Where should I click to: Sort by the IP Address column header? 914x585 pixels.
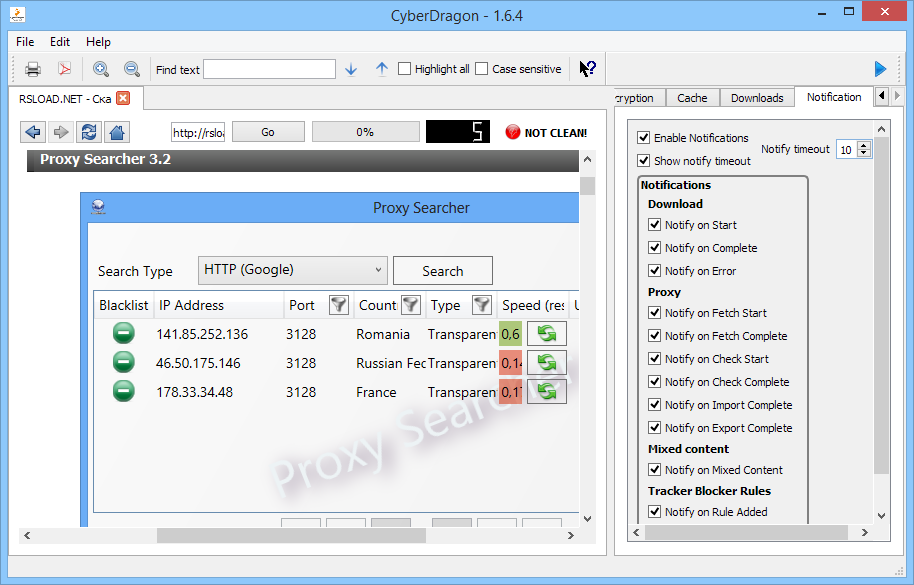[219, 305]
